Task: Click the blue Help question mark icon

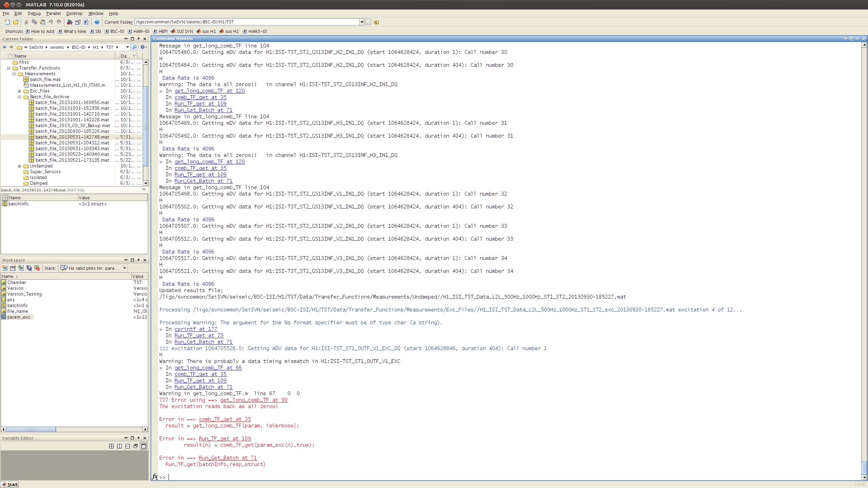Action: click(x=97, y=22)
